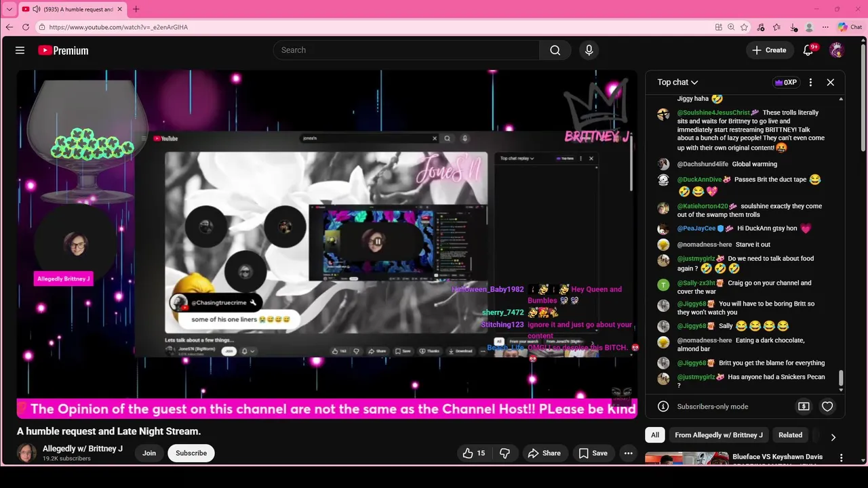Click the video player to pause

[x=327, y=244]
